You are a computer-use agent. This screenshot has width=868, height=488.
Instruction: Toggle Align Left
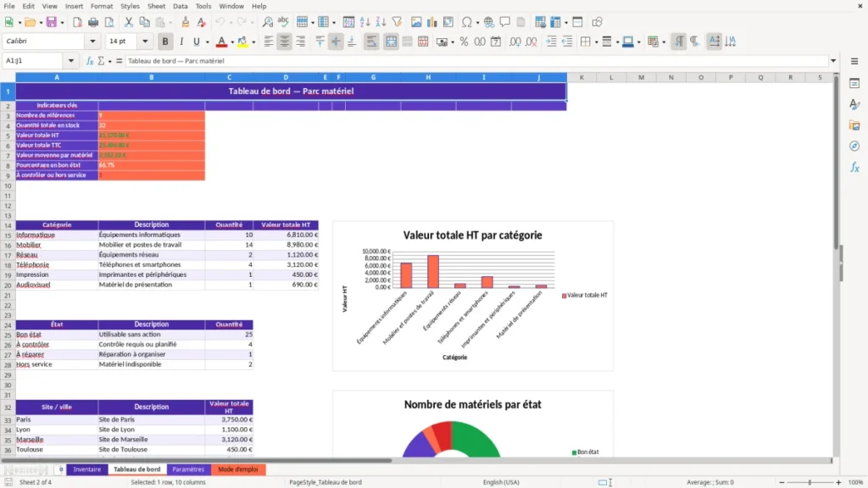click(269, 42)
